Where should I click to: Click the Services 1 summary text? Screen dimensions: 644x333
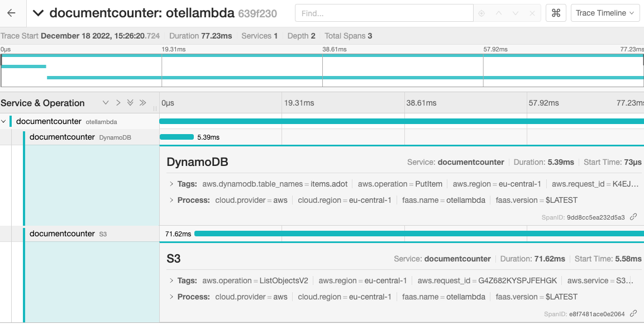point(260,36)
